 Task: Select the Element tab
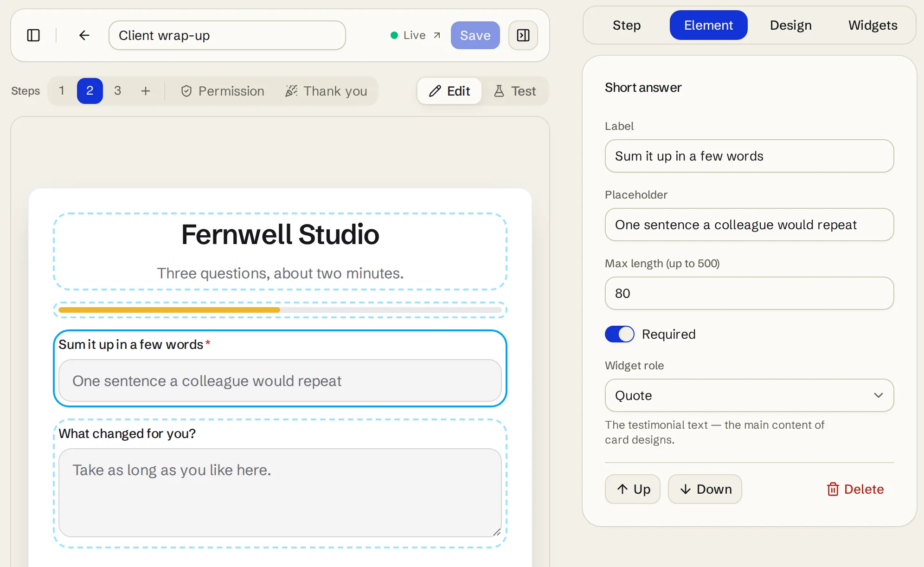click(x=709, y=25)
